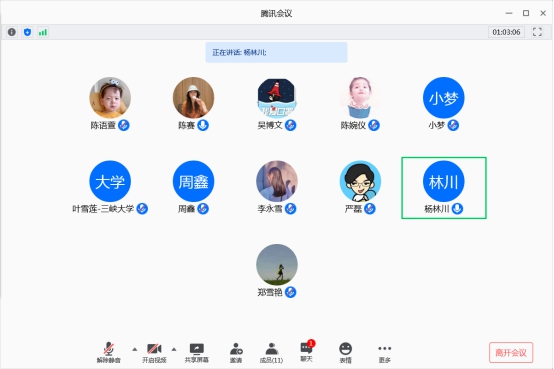Image resolution: width=554 pixels, height=369 pixels.
Task: Open the More options menu
Action: (384, 353)
